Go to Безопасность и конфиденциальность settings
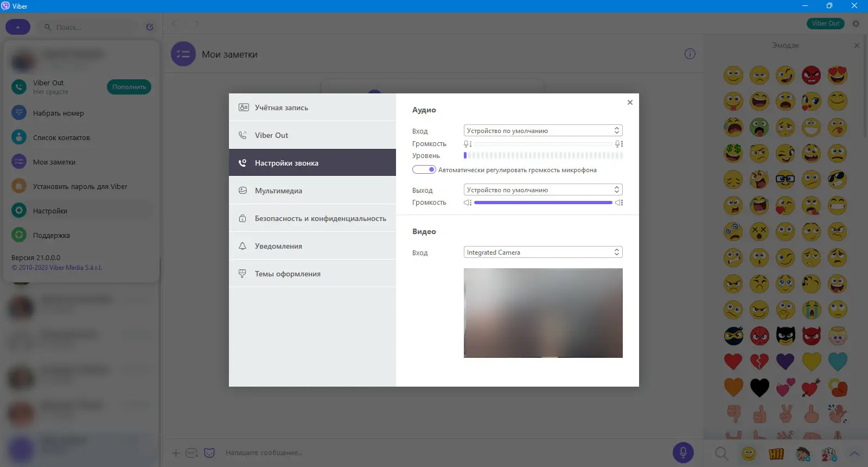The width and height of the screenshot is (868, 467). point(312,218)
